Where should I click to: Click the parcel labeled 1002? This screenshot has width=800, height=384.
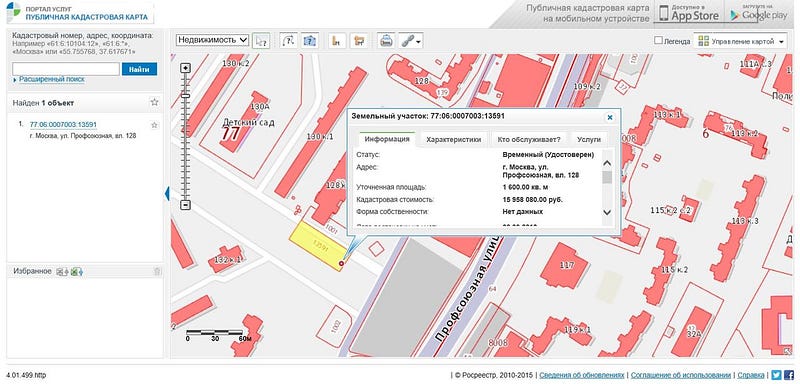[334, 326]
